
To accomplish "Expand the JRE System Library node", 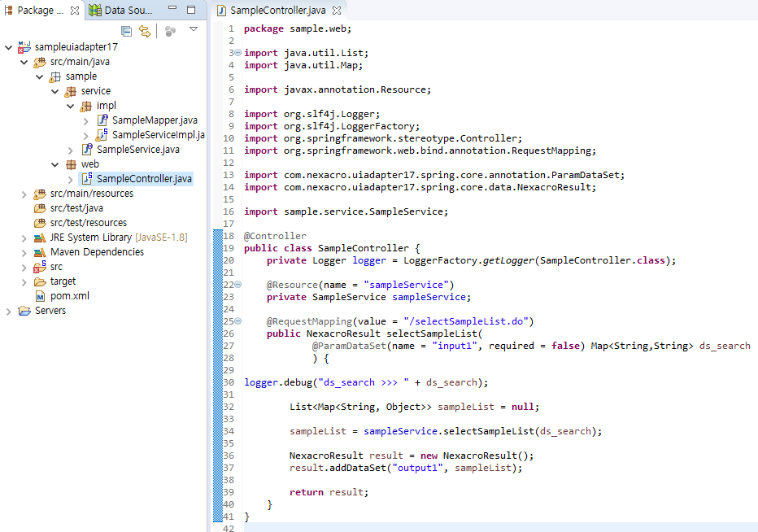I will 24,238.
